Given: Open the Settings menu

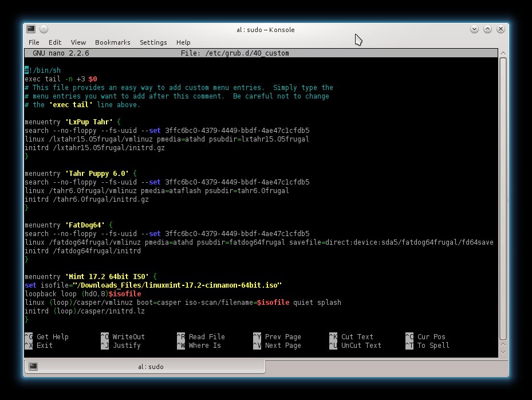Looking at the screenshot, I should (153, 42).
